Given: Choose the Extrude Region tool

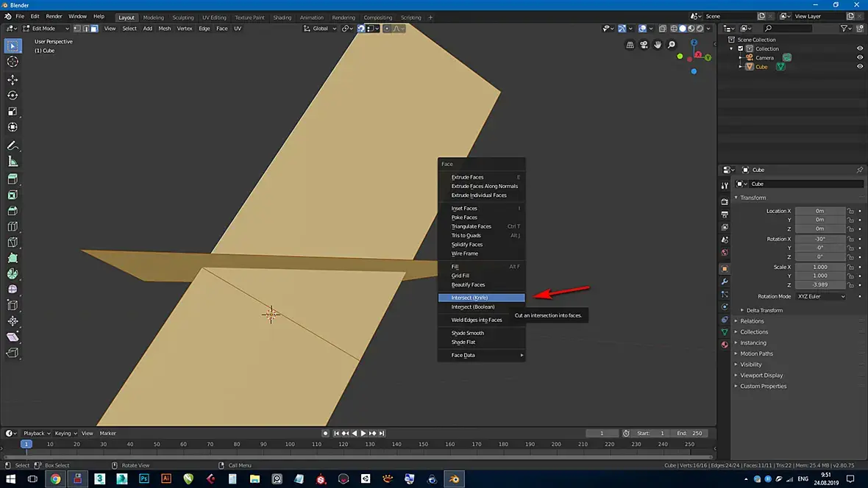Looking at the screenshot, I should pyautogui.click(x=13, y=179).
